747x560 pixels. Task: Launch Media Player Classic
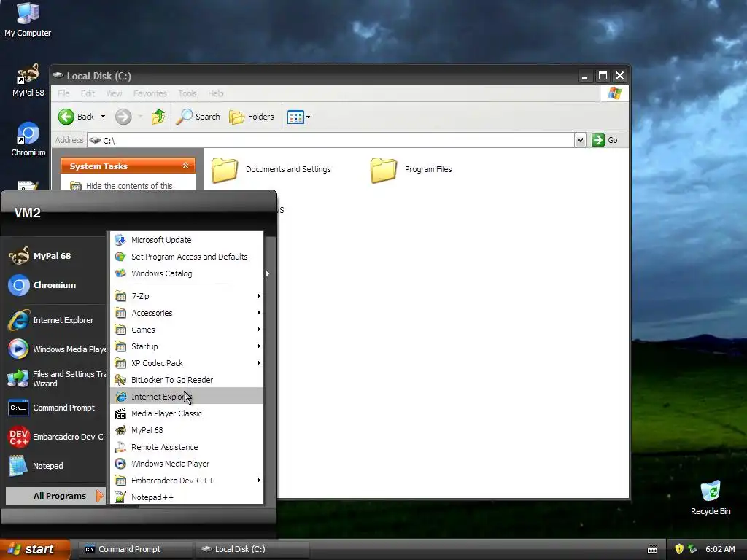tap(187, 413)
